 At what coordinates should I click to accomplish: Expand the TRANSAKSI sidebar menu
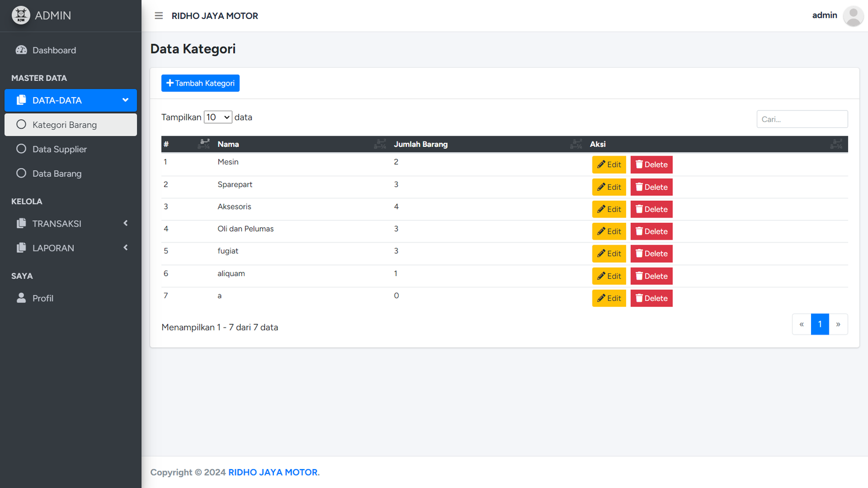71,223
